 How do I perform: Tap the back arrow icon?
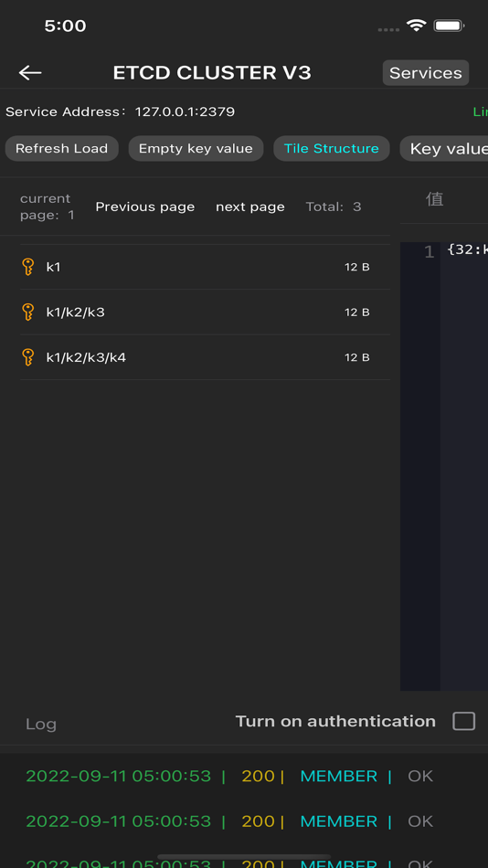[x=30, y=72]
